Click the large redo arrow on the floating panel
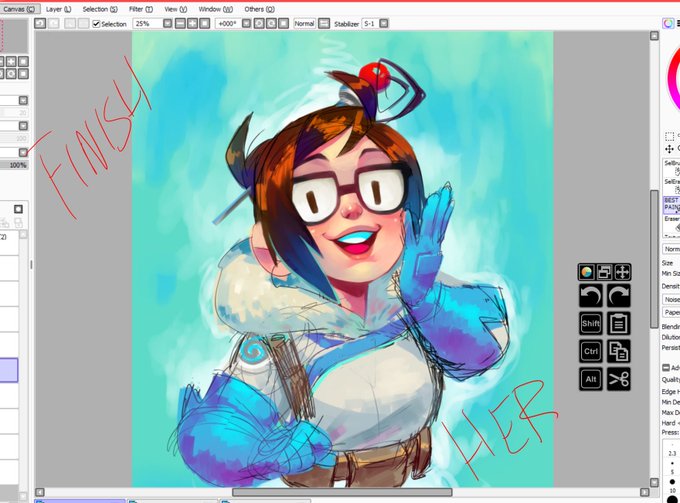The image size is (680, 503). pyautogui.click(x=618, y=296)
